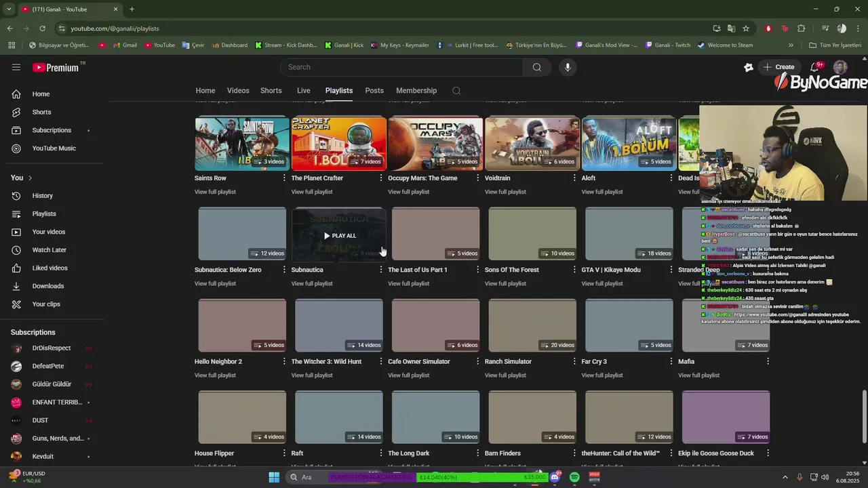Open the Voidtrain playlist thumbnail
This screenshot has height=488, width=868.
532,144
